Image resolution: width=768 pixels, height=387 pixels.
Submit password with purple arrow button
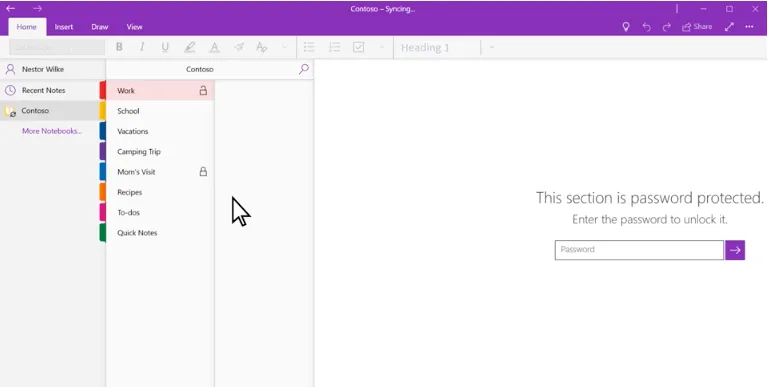click(x=735, y=250)
